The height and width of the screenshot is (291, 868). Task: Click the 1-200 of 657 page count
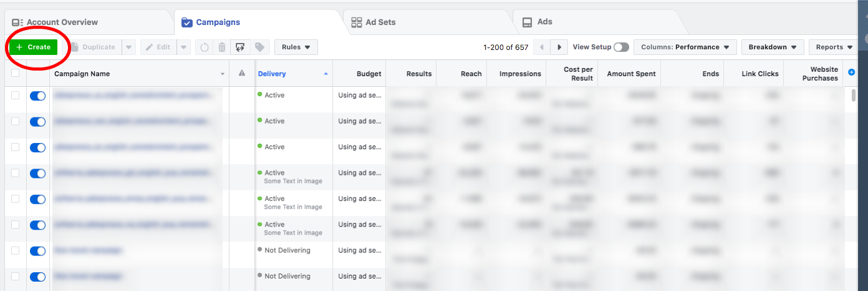point(506,47)
